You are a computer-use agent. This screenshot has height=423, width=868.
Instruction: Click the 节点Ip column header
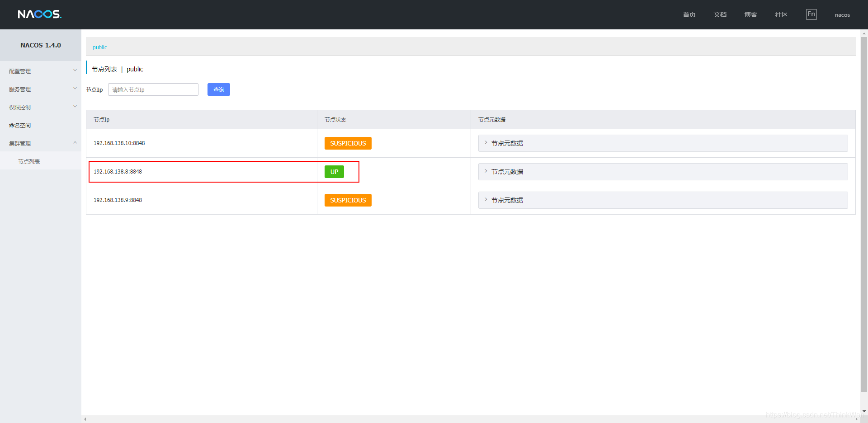202,120
